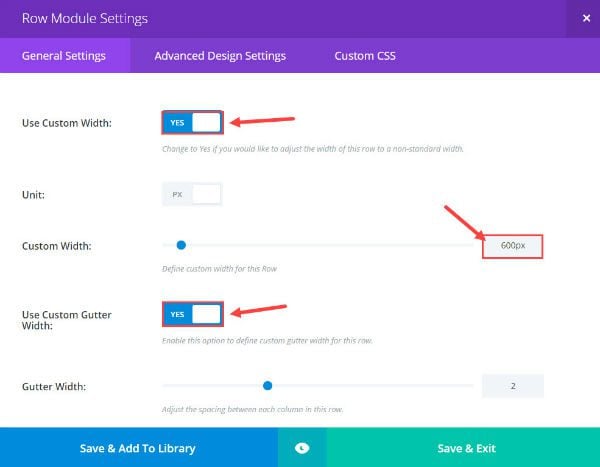The width and height of the screenshot is (600, 467).
Task: Open the Custom CSS tab
Action: click(x=365, y=56)
